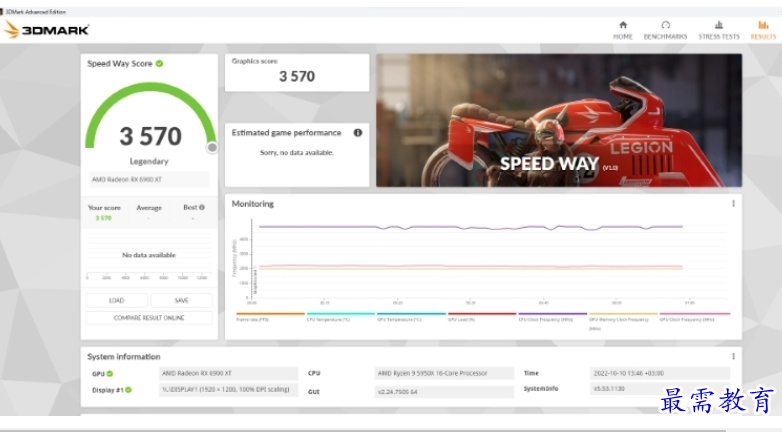The width and height of the screenshot is (782, 432).
Task: Click the AMD Ryzen 9 5950X CPU field
Action: 444,373
